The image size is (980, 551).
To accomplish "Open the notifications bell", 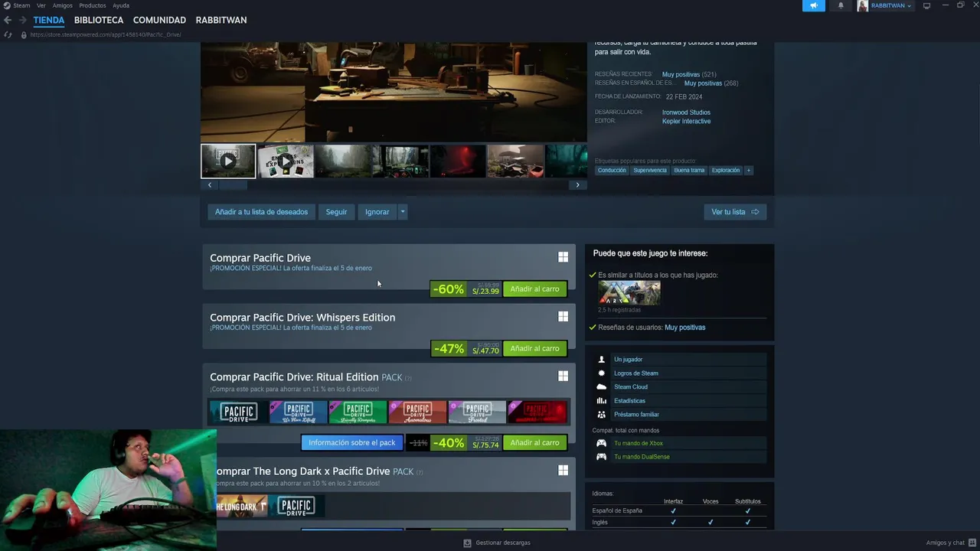I will pos(841,5).
